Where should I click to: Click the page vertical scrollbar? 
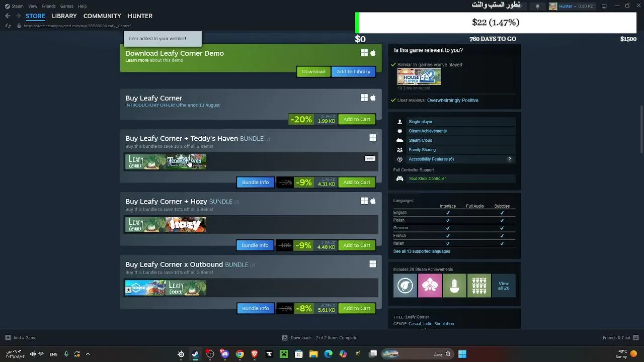coord(641,129)
